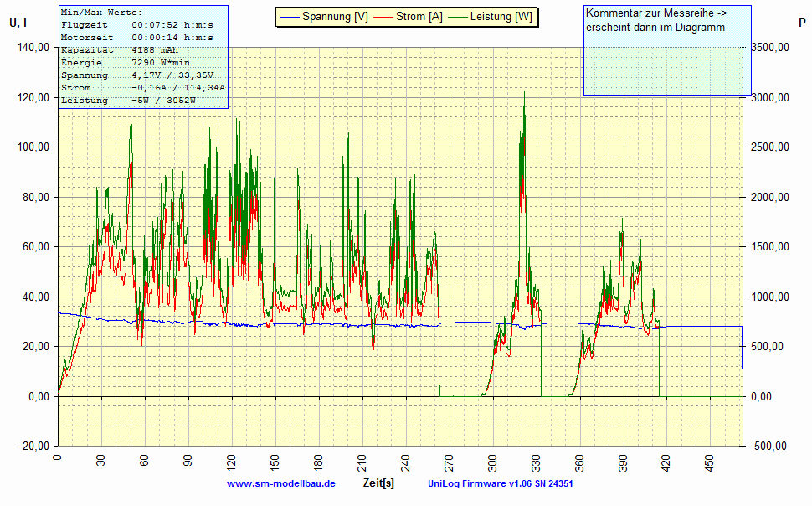The width and height of the screenshot is (812, 506).
Task: Click the "UniLog Firmware v1.06 SN 24351" text
Action: click(x=501, y=483)
